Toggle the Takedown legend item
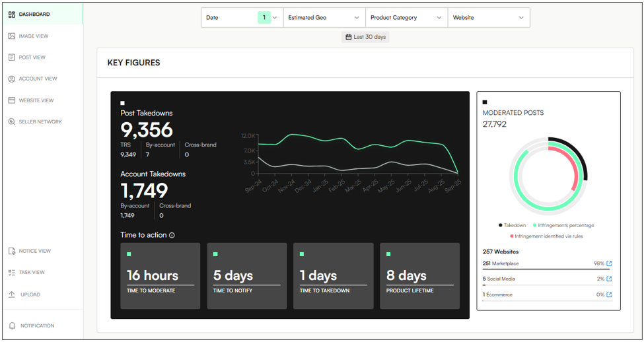 click(512, 225)
